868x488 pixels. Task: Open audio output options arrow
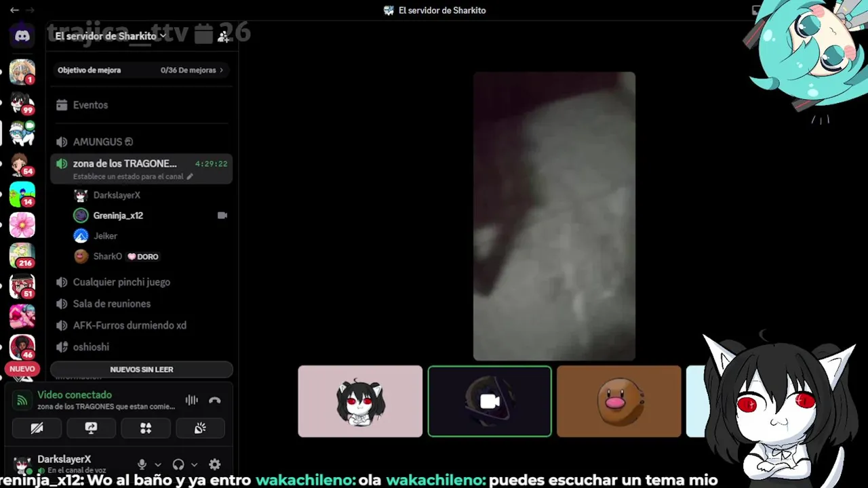194,465
